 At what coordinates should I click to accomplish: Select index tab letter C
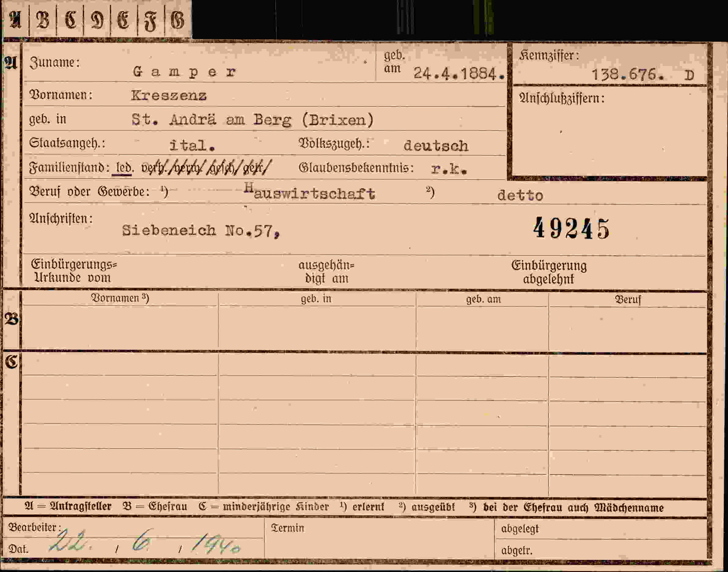tap(70, 20)
